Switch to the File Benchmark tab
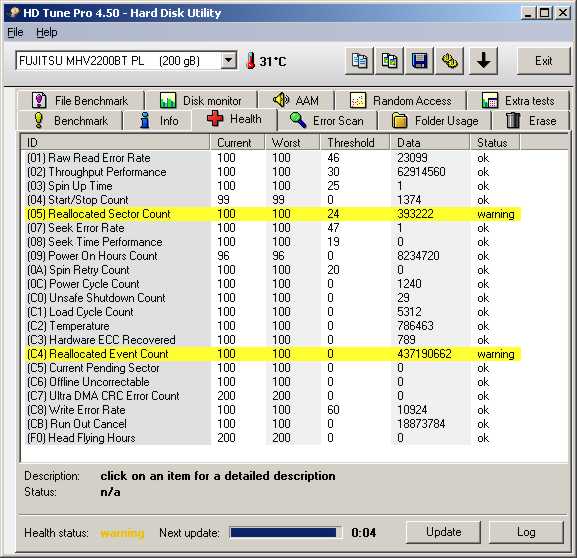Image resolution: width=577 pixels, height=558 pixels. click(x=80, y=100)
